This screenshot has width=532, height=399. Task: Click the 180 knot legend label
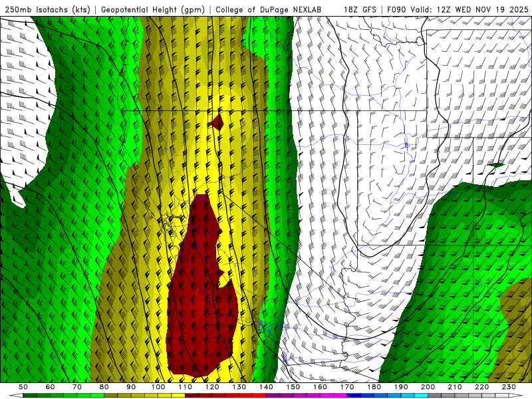point(374,387)
